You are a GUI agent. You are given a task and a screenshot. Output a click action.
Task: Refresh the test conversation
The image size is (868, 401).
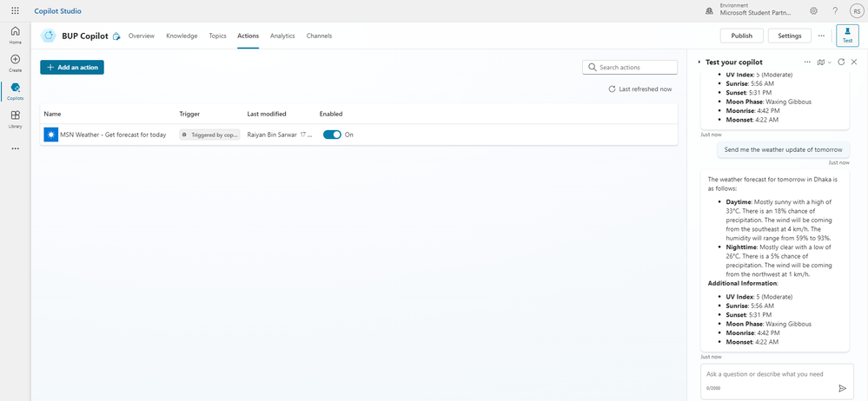[x=841, y=62]
